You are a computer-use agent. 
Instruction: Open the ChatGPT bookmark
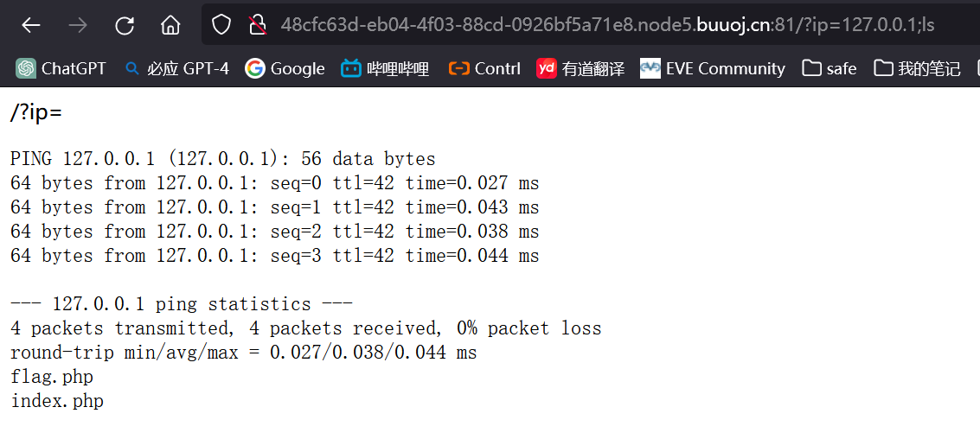tap(61, 68)
